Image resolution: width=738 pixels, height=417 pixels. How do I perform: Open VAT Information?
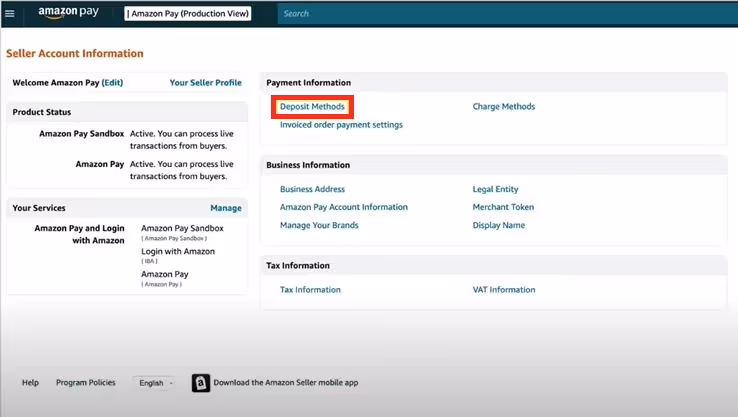[504, 290]
